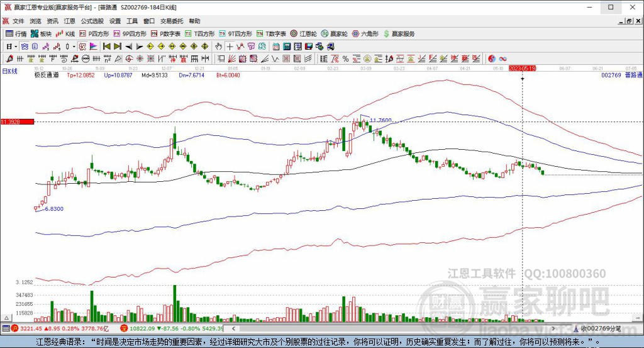Show the K线 candlestick chart
The height and width of the screenshot is (348, 644).
(x=65, y=34)
